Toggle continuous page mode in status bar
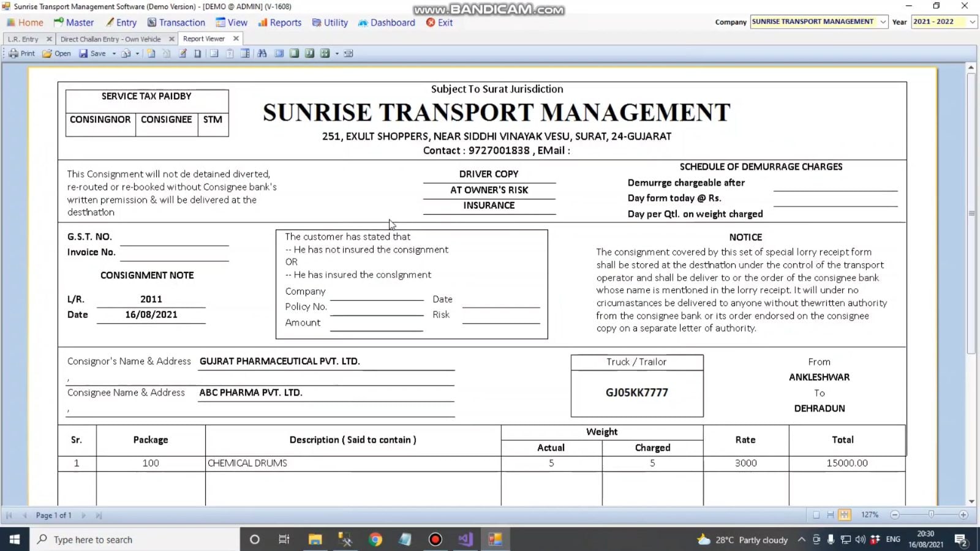This screenshot has height=551, width=980. tap(831, 515)
